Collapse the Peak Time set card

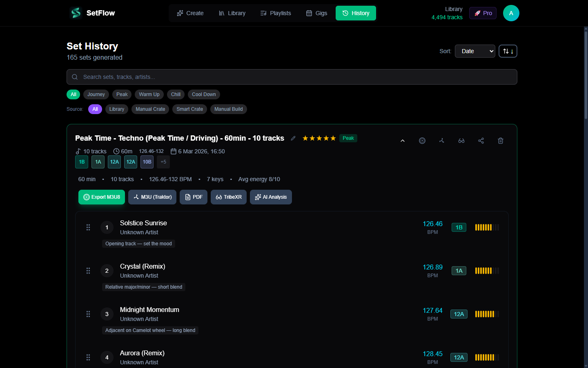coord(403,141)
